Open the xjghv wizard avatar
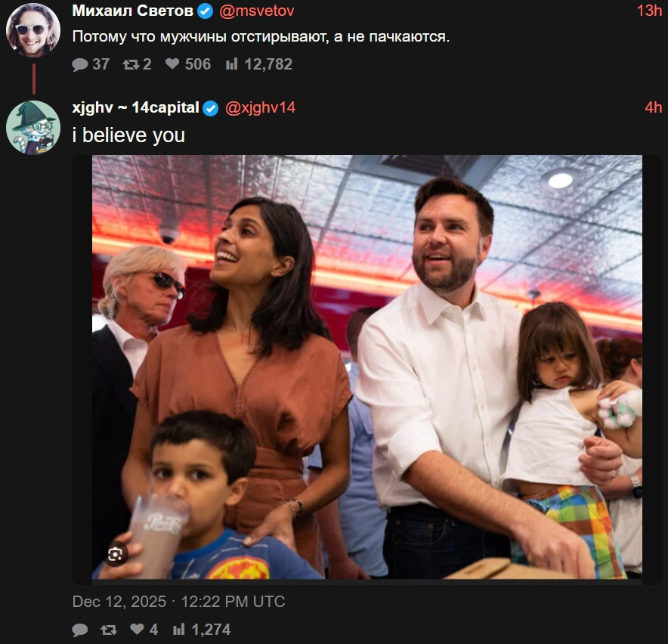The width and height of the screenshot is (668, 644). click(33, 127)
